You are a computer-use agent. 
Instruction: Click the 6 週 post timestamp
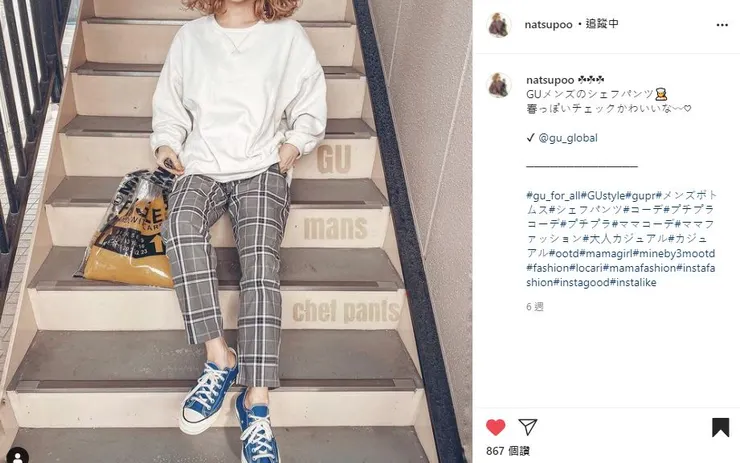[x=535, y=307]
